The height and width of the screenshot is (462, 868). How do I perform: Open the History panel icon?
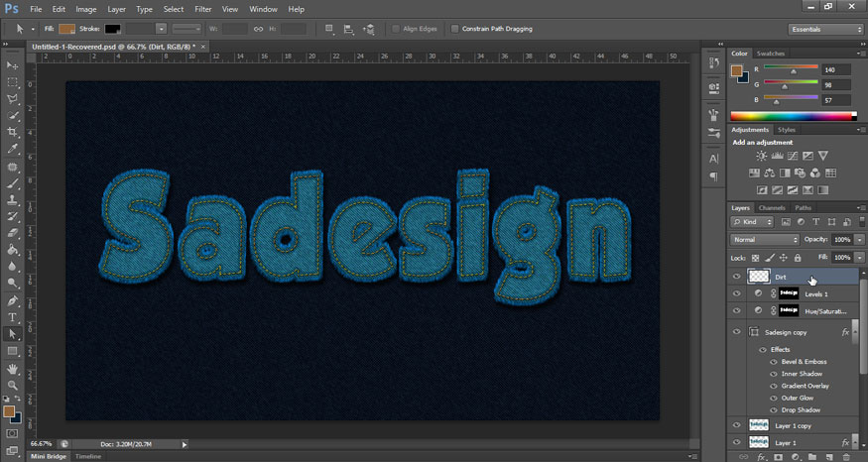click(x=713, y=63)
